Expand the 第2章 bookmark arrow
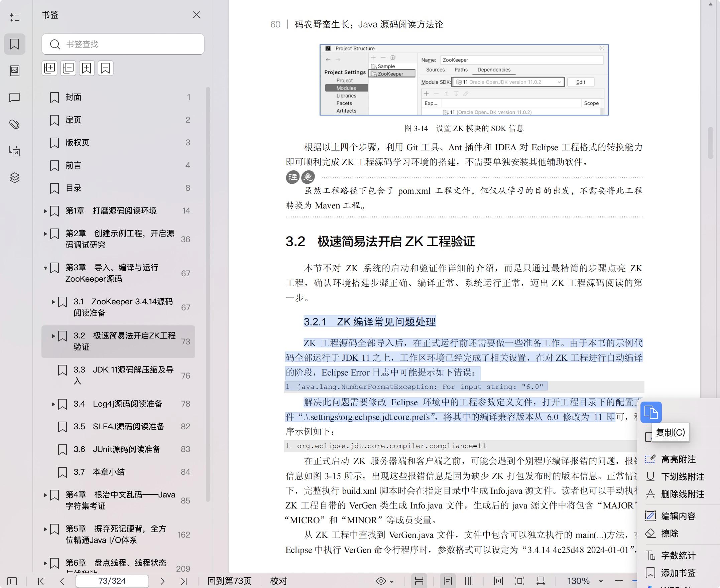 pyautogui.click(x=45, y=234)
